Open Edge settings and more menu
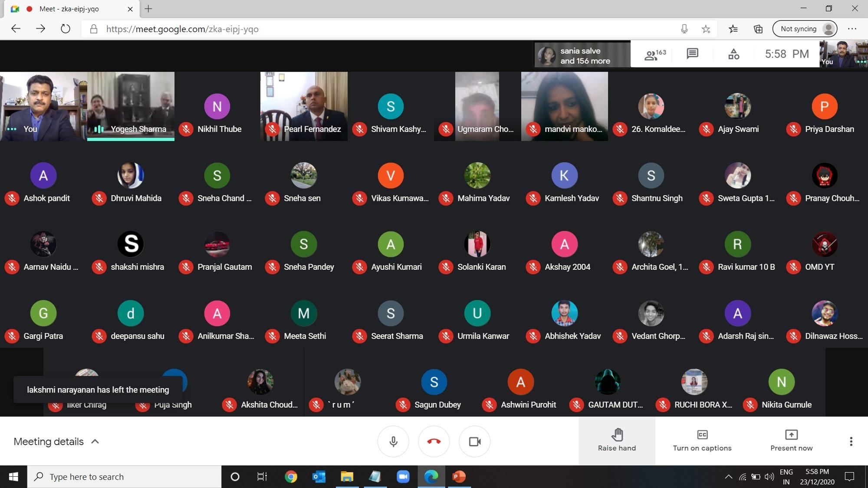Screen dimensions: 868x488 tap(852, 29)
